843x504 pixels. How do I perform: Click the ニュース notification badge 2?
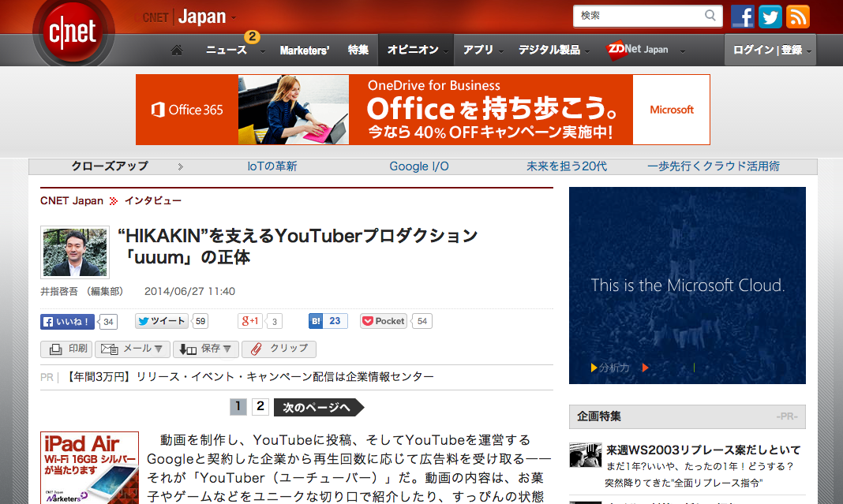coord(252,37)
